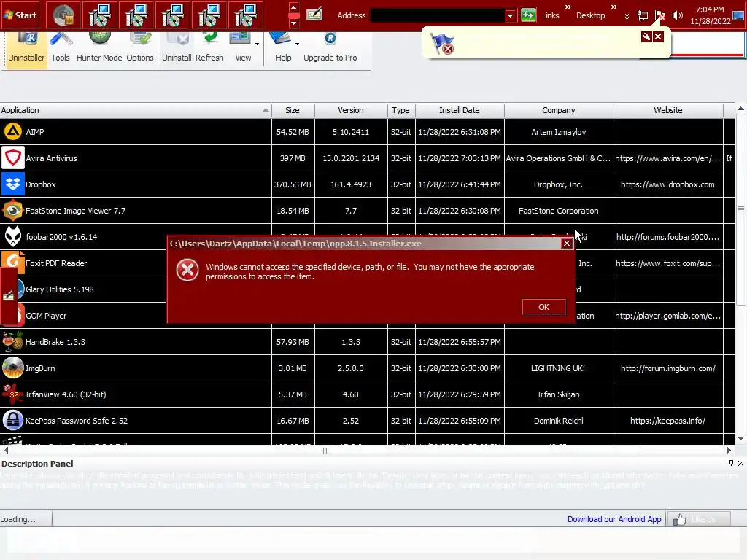This screenshot has height=560, width=747.
Task: Select the foobar2000 alien icon
Action: click(x=13, y=237)
